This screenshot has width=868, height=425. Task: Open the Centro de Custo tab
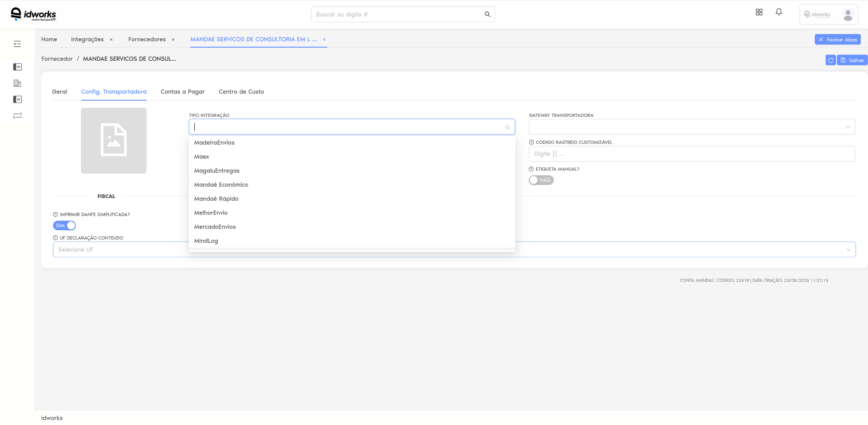click(x=241, y=92)
